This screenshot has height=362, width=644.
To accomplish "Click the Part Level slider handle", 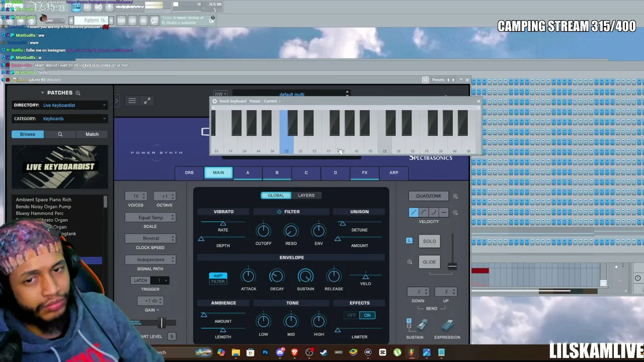I will [x=162, y=323].
